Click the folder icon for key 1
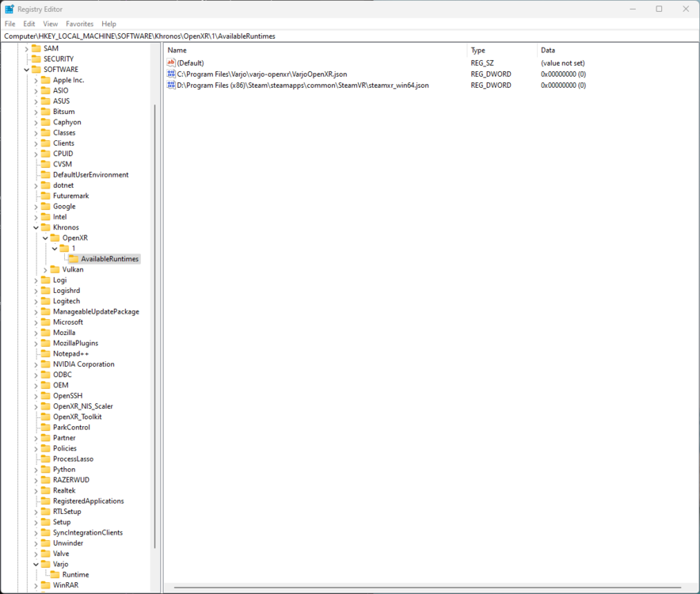Screen dimensions: 700x594 pyautogui.click(x=64, y=249)
